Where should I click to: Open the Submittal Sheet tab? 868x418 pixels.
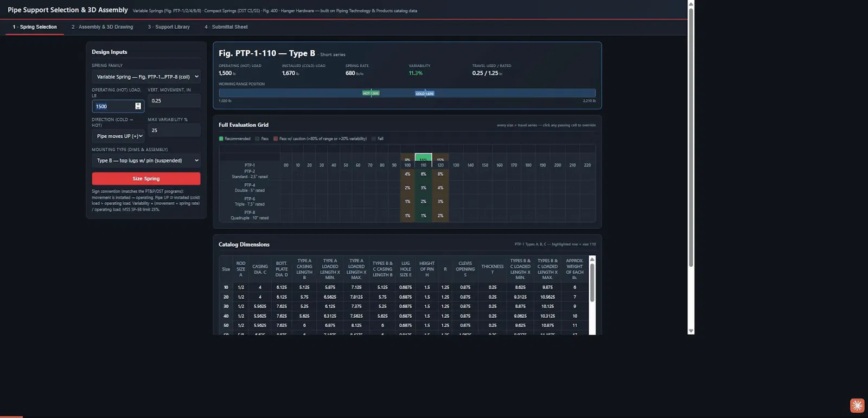pos(226,27)
